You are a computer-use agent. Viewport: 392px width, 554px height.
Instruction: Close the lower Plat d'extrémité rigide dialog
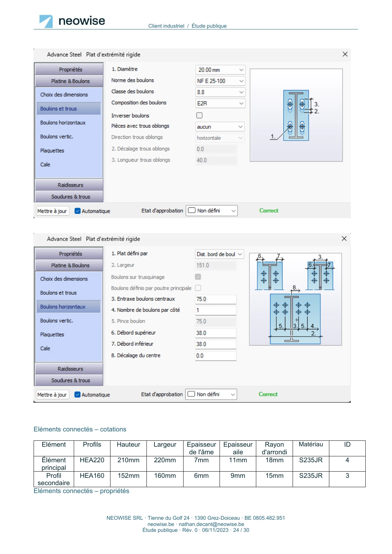[x=344, y=239]
